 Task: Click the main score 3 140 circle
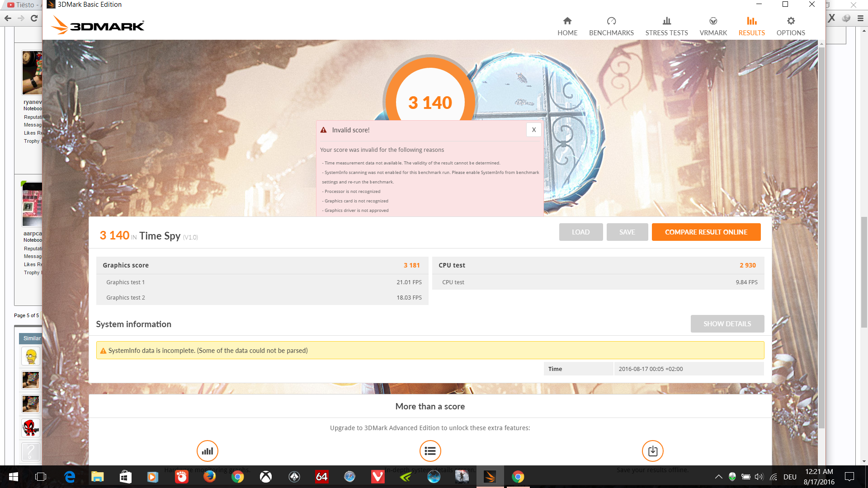[x=430, y=102]
